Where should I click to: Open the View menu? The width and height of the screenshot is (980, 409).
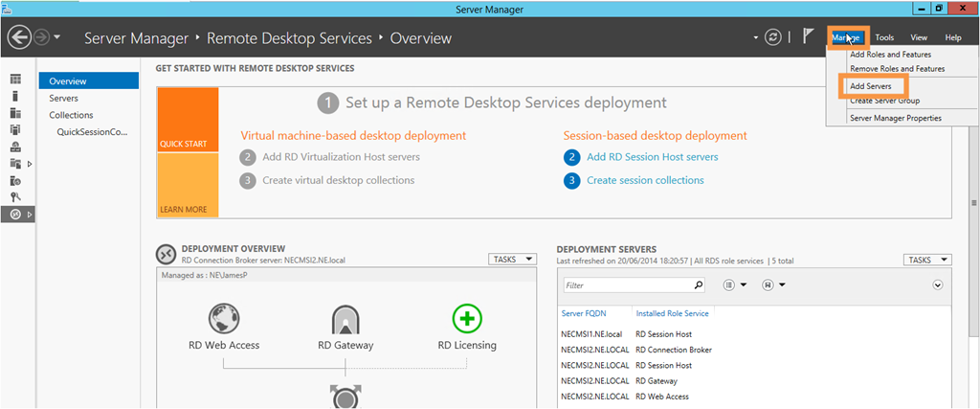click(919, 37)
